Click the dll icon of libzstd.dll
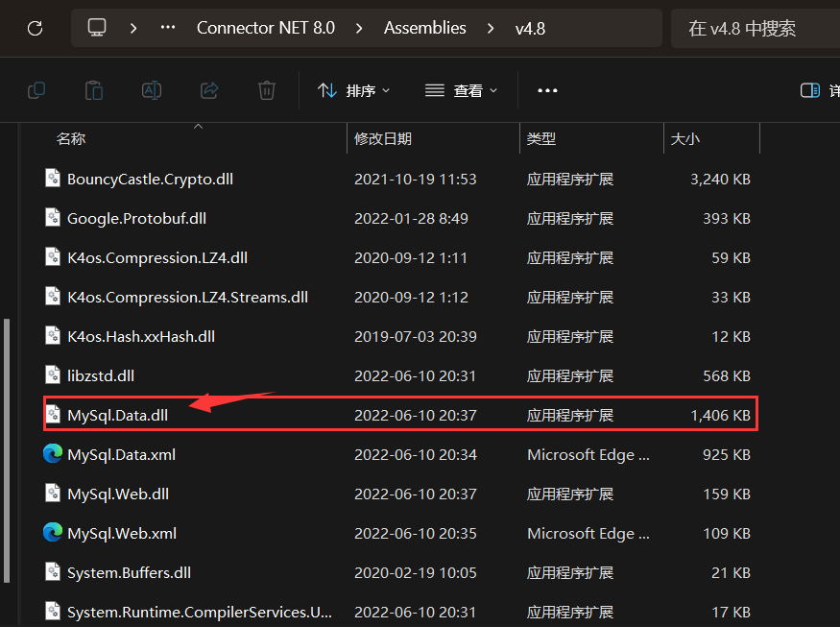Viewport: 840px width, 627px height. tap(53, 375)
